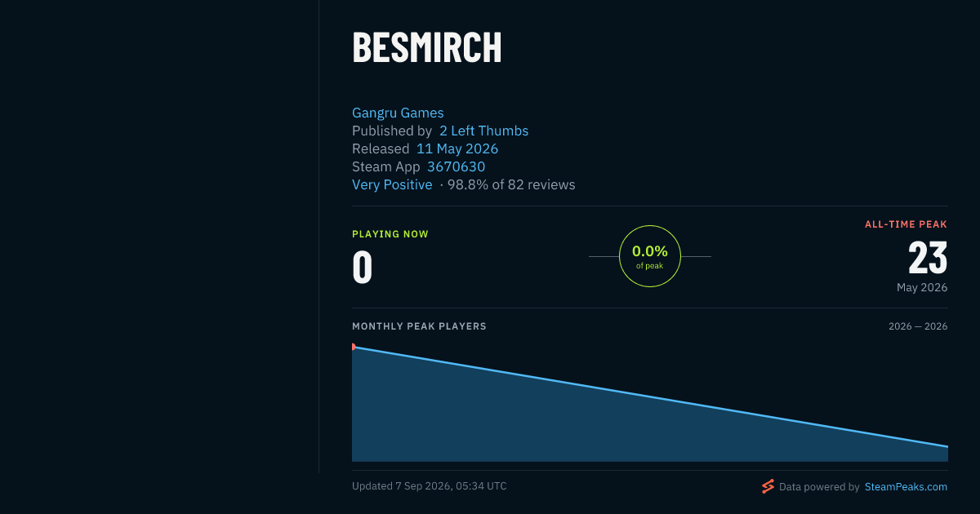Click the blue chart line end point

(947, 446)
